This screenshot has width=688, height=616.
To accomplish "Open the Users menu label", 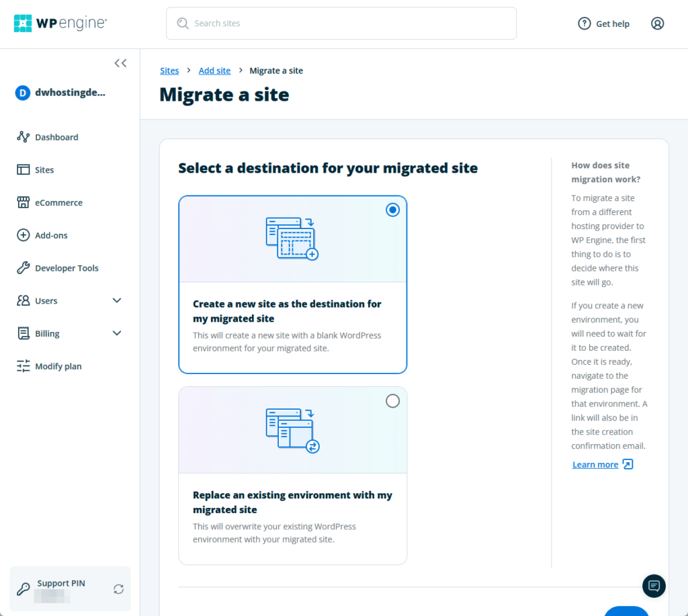I will point(46,301).
